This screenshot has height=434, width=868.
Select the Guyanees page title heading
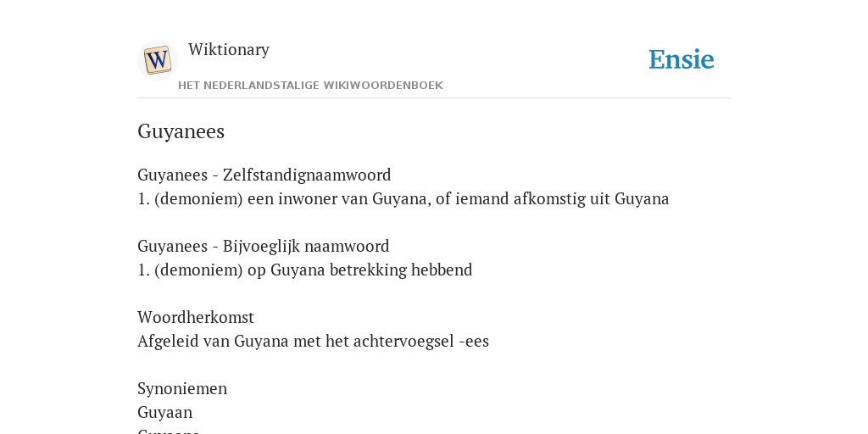pos(181,131)
